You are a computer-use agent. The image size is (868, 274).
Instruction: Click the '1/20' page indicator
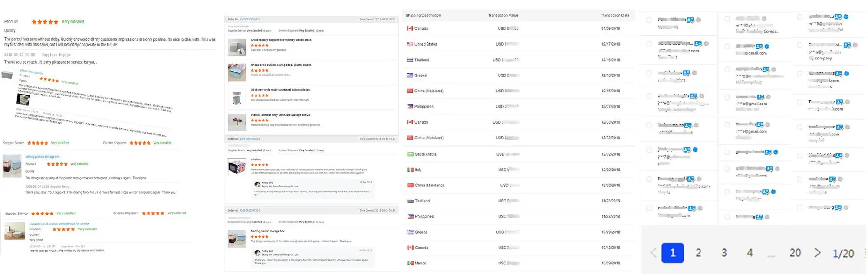click(843, 254)
